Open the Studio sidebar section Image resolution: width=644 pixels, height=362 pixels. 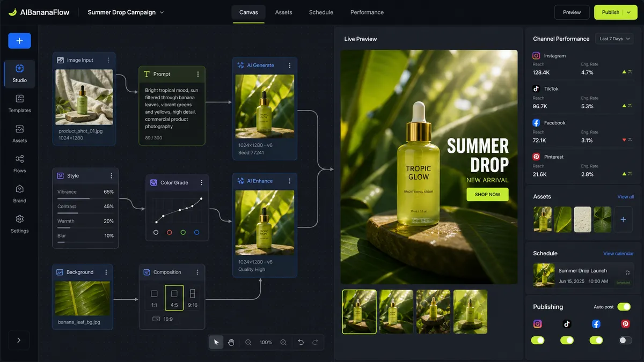19,74
